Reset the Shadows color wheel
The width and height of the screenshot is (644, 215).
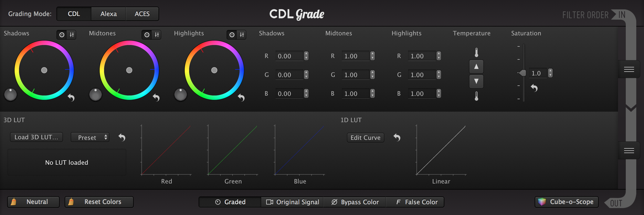coord(71,98)
